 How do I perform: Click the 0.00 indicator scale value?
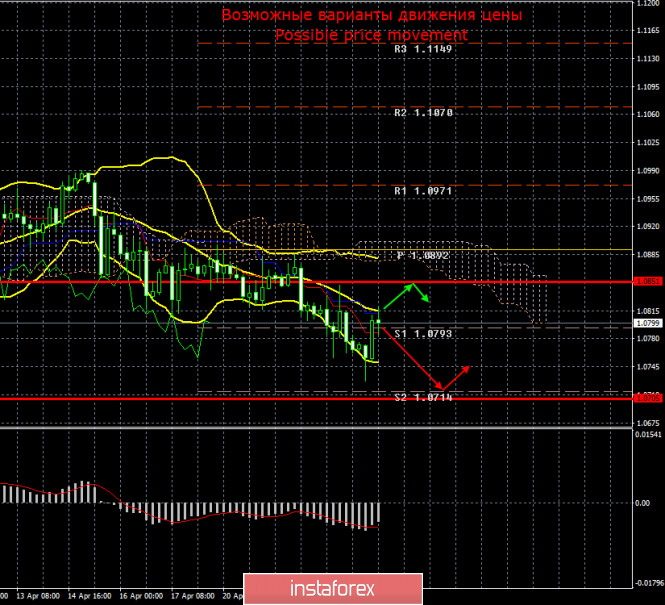tap(643, 503)
